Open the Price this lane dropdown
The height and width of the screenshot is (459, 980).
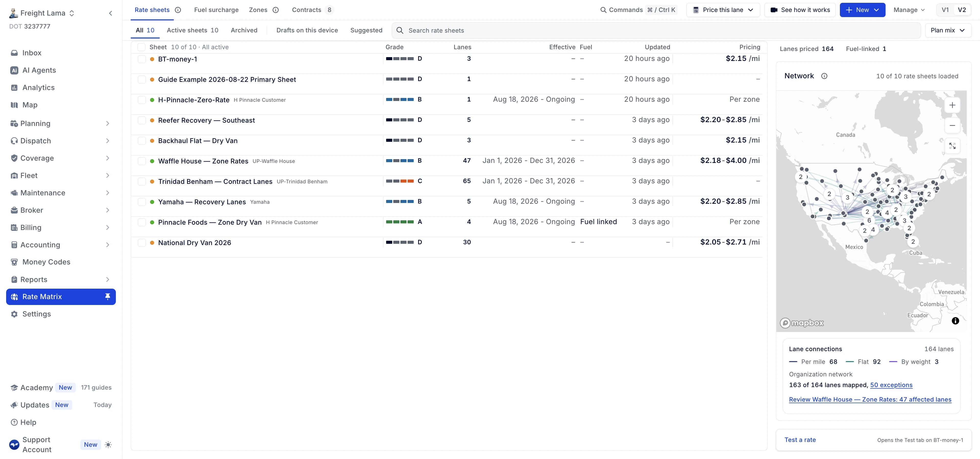coord(723,10)
